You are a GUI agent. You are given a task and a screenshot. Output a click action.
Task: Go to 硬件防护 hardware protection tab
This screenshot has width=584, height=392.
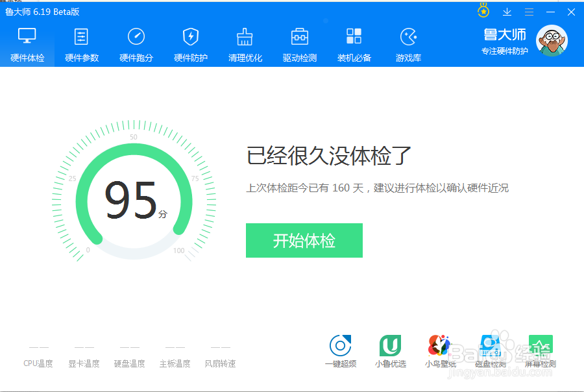click(x=191, y=45)
